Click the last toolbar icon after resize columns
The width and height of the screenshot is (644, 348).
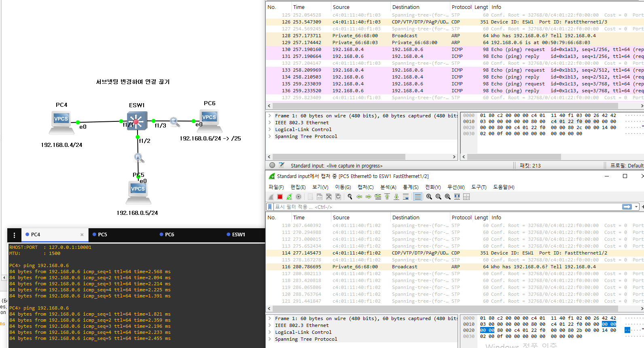click(466, 197)
